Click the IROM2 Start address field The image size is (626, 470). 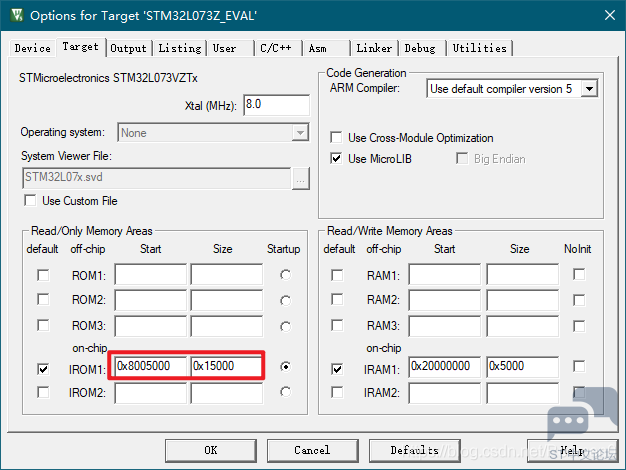151,393
